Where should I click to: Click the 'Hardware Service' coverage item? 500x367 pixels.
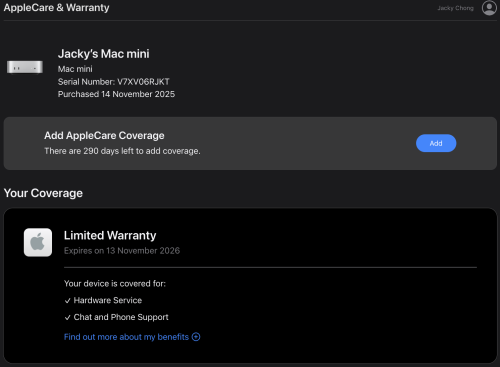tap(108, 300)
